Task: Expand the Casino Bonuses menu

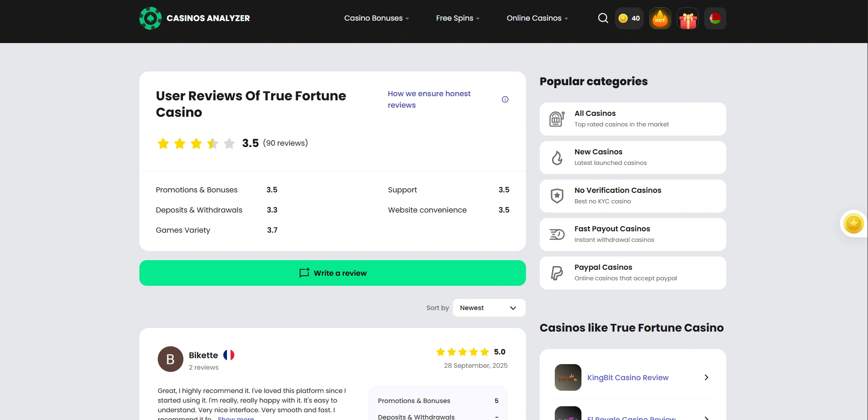Action: click(x=376, y=18)
